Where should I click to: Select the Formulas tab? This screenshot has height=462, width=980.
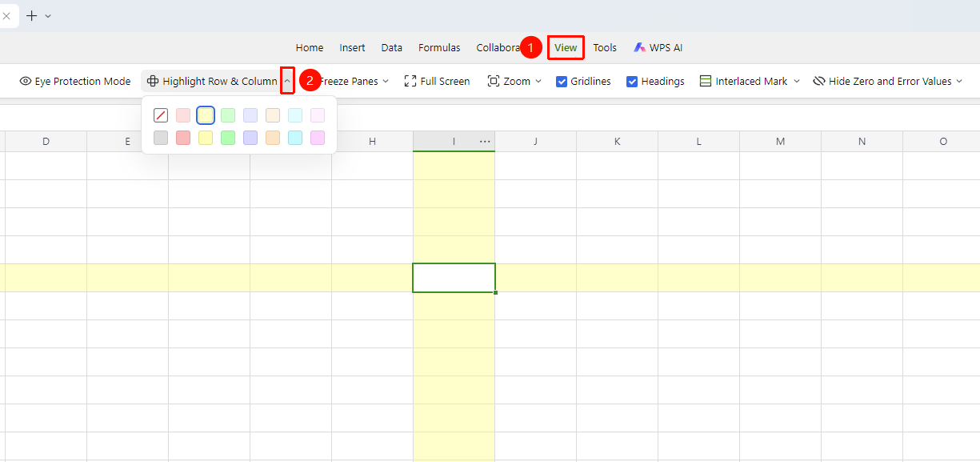[439, 47]
